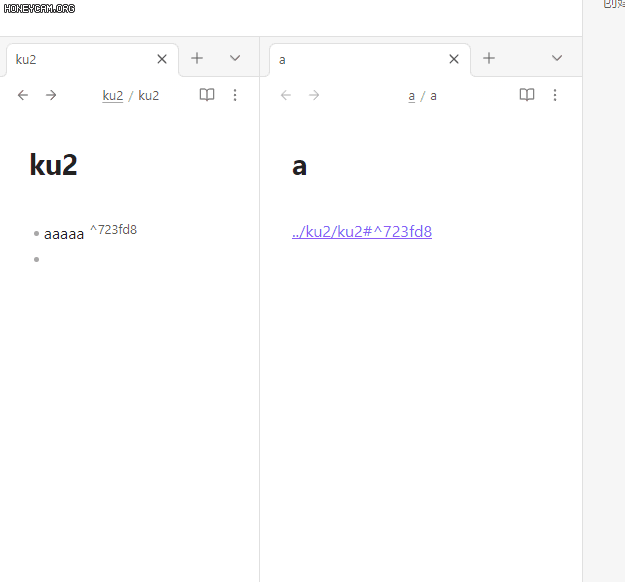Viewport: 625px width, 582px height.
Task: Toggle reading view for a note
Action: (x=527, y=95)
